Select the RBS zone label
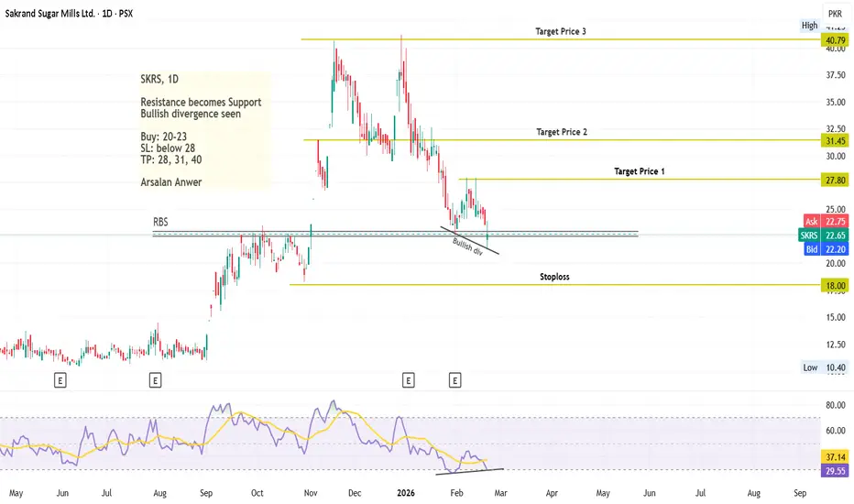This screenshot has width=854, height=504. pyautogui.click(x=160, y=222)
